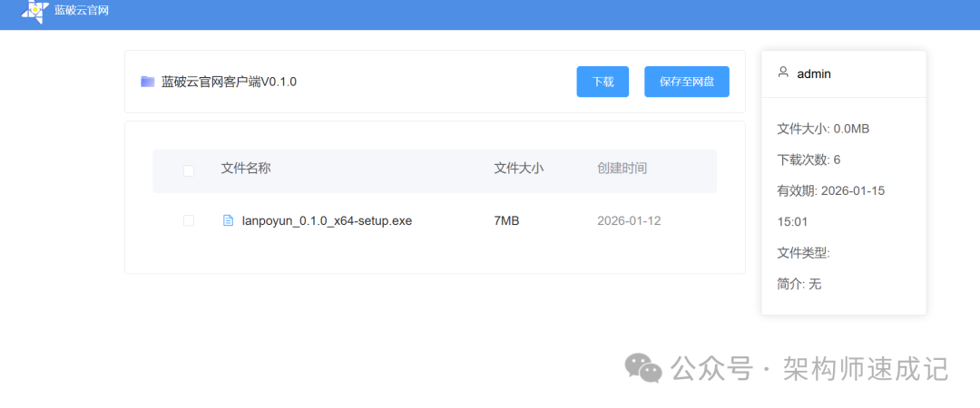Click the 文件大小: 0.0MB info line
This screenshot has height=408, width=980.
pos(823,129)
